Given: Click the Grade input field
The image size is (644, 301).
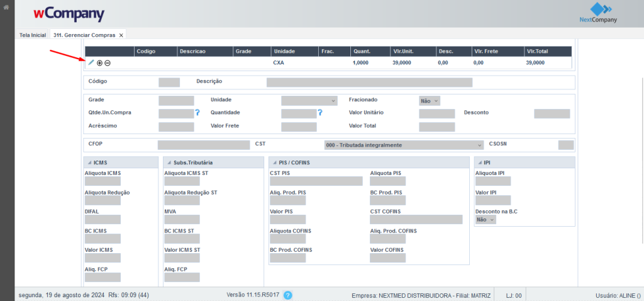Looking at the screenshot, I should (176, 100).
